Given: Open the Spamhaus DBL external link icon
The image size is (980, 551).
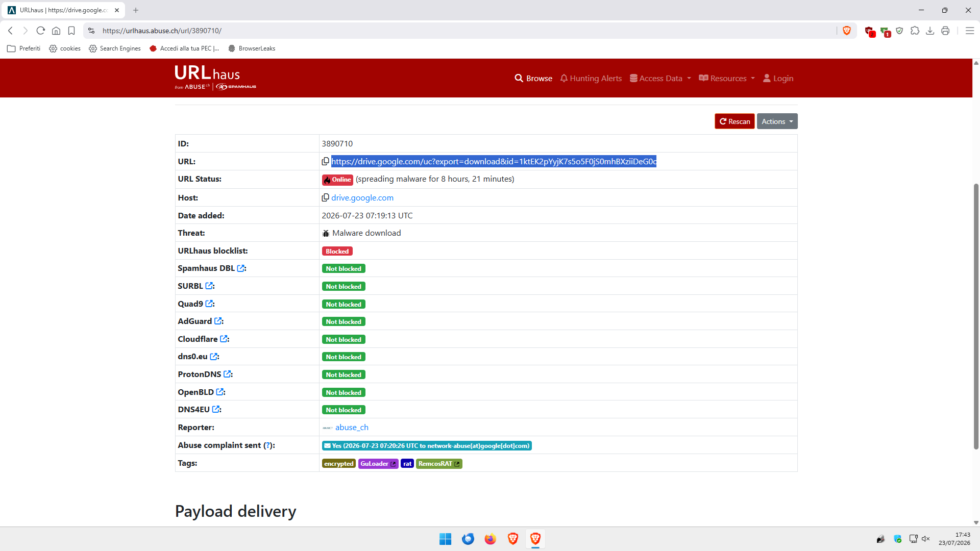Looking at the screenshot, I should [241, 268].
